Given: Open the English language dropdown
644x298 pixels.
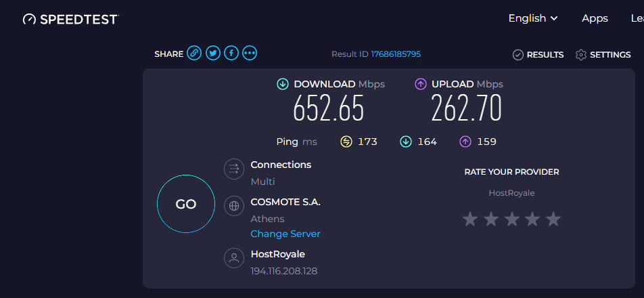Looking at the screenshot, I should coord(532,18).
